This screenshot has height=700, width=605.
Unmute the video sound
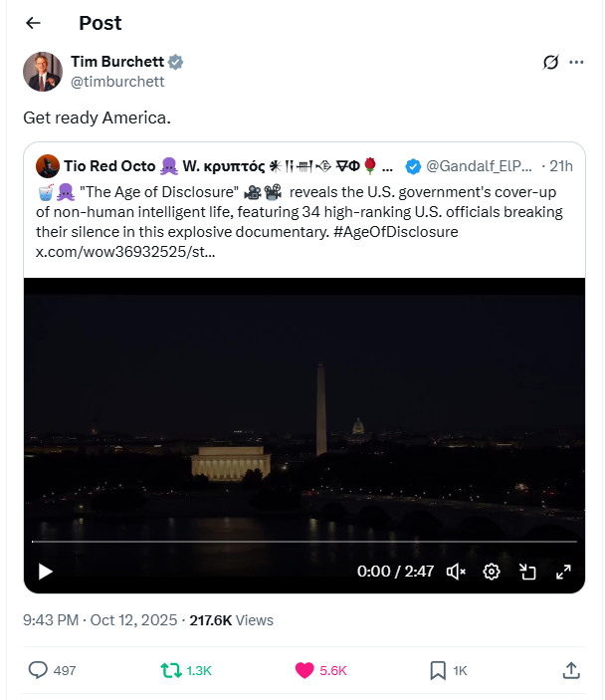pyautogui.click(x=457, y=572)
